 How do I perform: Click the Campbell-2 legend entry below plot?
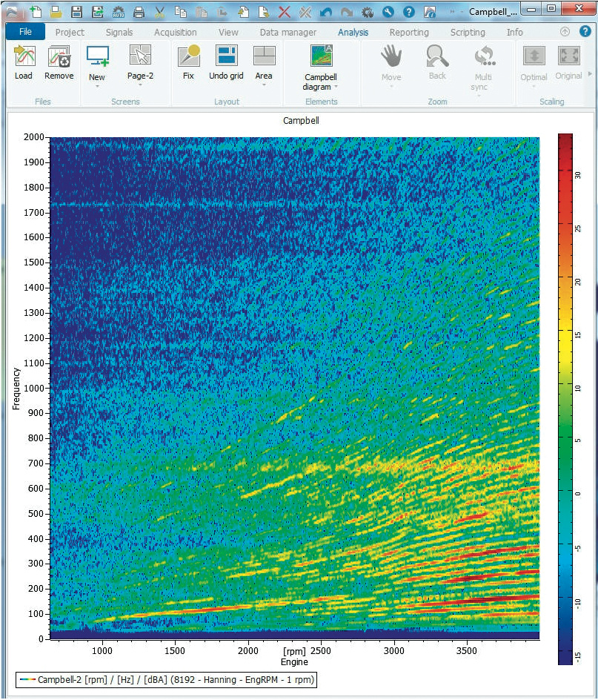point(166,678)
